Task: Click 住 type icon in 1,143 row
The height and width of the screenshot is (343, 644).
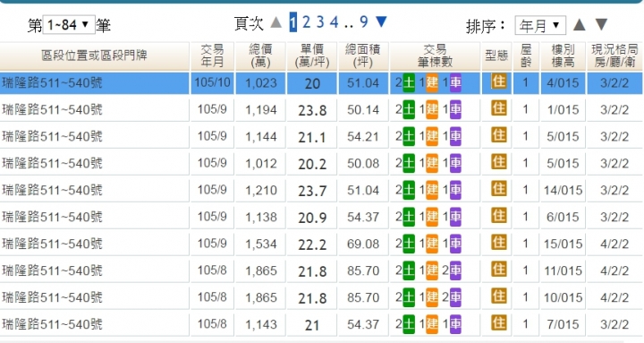Action: [x=498, y=322]
